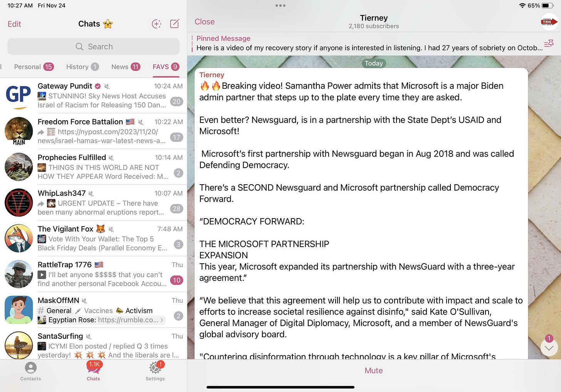Open WhipLash347 chat title

[62, 193]
